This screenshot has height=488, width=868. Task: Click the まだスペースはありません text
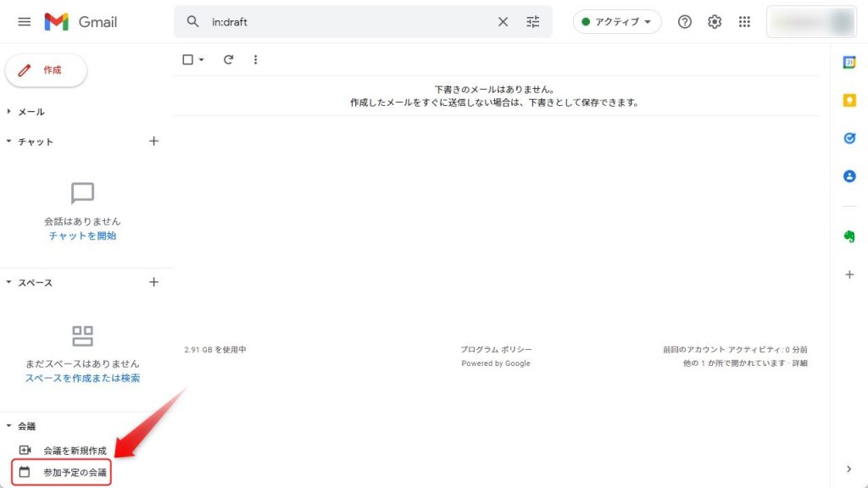(82, 363)
